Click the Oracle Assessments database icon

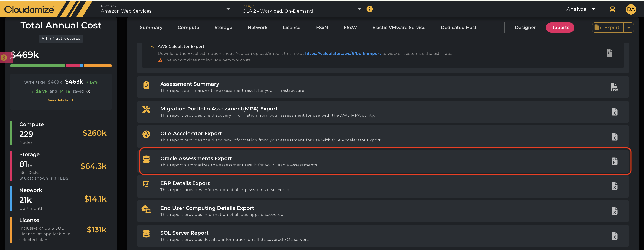pyautogui.click(x=146, y=159)
